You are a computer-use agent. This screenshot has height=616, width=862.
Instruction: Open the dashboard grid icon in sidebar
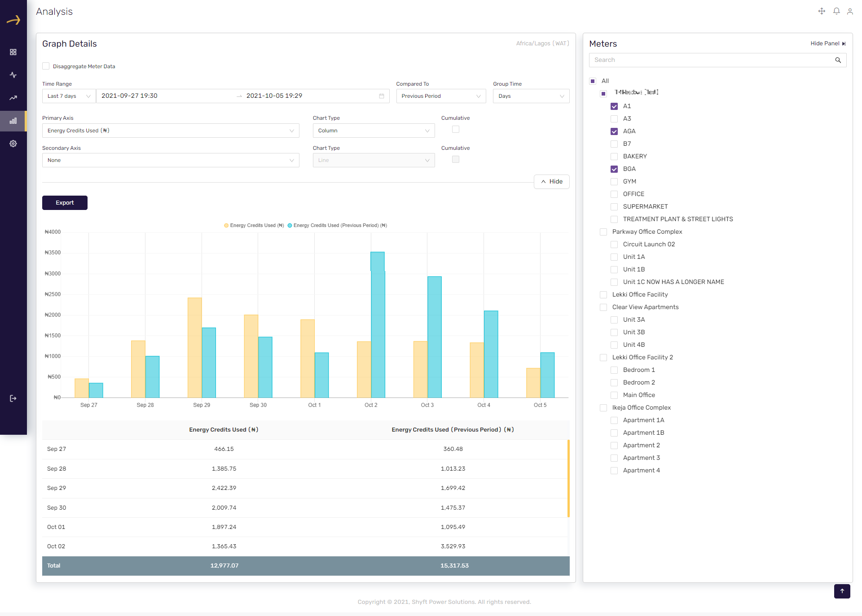pyautogui.click(x=13, y=52)
